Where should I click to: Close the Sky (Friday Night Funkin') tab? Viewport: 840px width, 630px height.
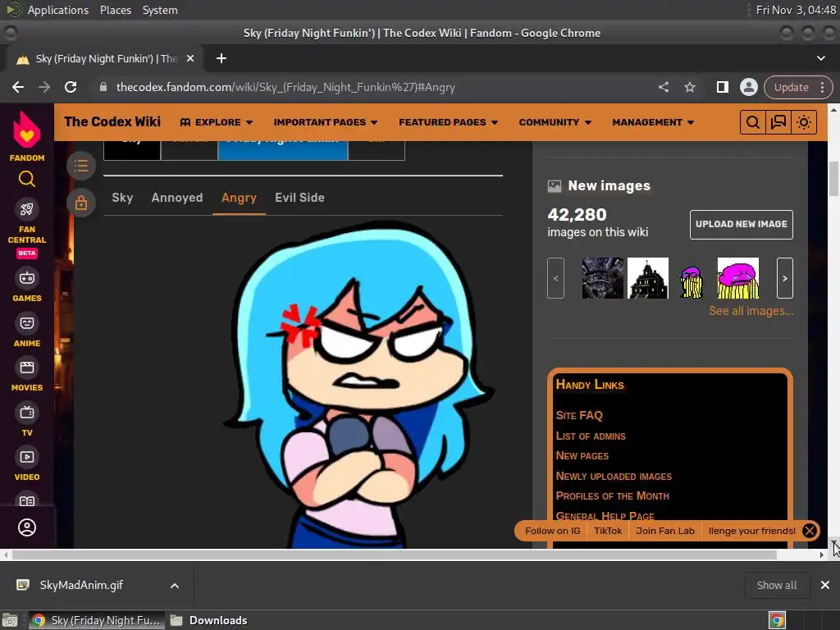[x=190, y=58]
